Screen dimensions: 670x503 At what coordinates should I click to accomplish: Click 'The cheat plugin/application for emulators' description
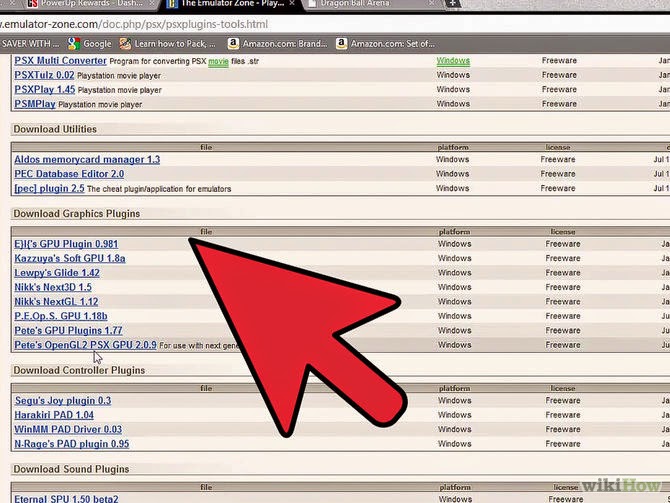click(159, 189)
